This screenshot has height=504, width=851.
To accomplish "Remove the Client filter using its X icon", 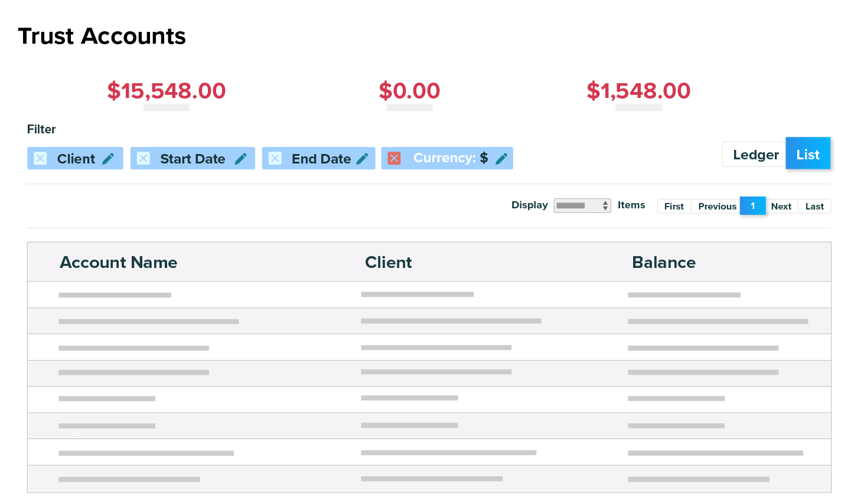I will (40, 158).
